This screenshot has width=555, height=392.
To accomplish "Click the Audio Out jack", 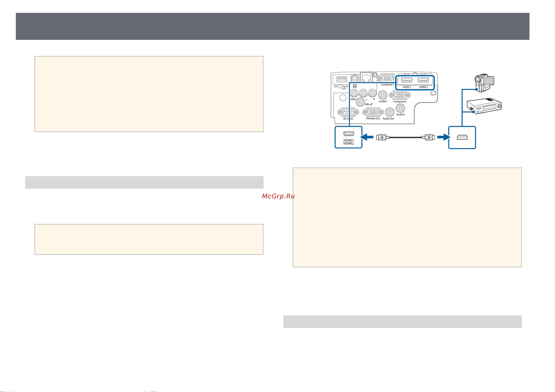I will coord(390,112).
